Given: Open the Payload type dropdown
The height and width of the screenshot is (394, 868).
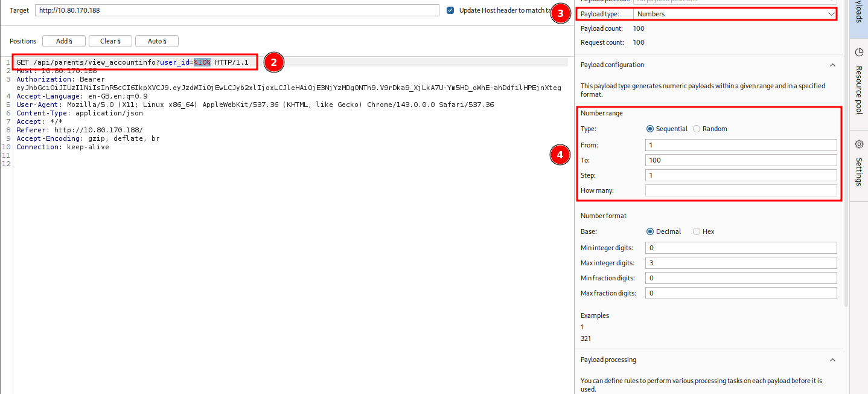Looking at the screenshot, I should tap(735, 14).
